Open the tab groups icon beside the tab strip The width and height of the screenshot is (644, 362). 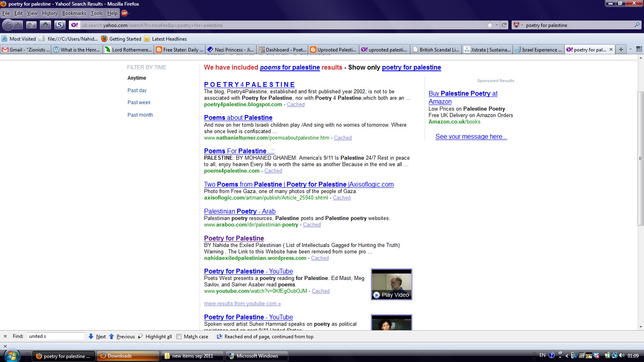(x=639, y=49)
